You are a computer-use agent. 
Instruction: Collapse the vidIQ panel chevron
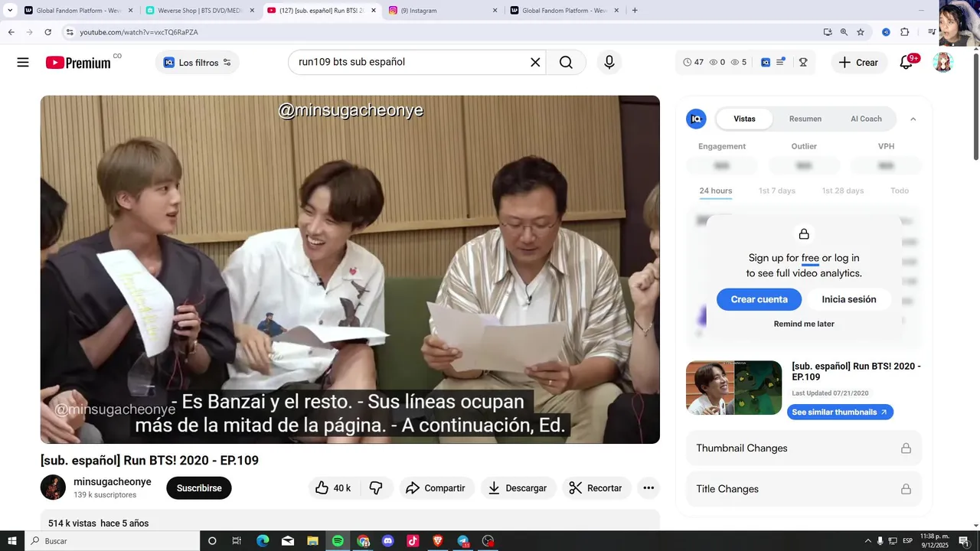tap(913, 119)
